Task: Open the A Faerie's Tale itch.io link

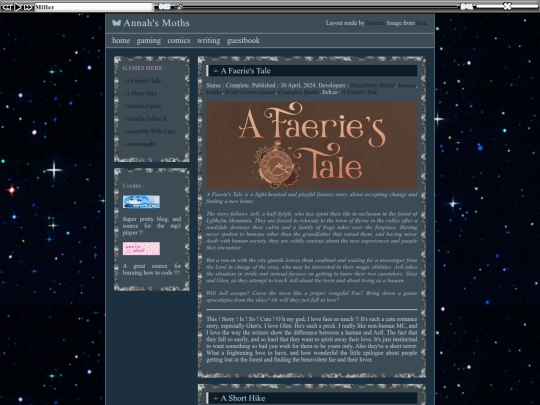Action: click(x=360, y=92)
